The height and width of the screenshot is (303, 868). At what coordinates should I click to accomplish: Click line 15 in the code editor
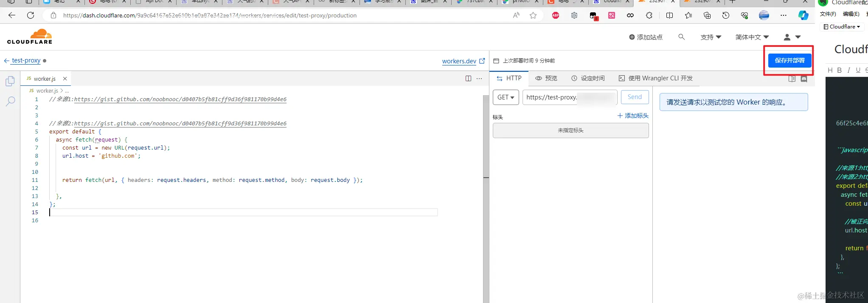tap(243, 212)
